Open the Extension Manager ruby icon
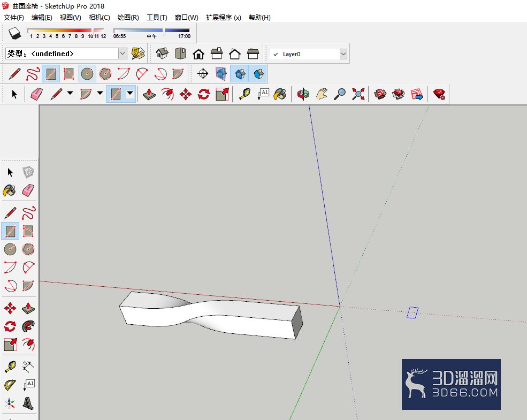This screenshot has height=420, width=527. (439, 94)
